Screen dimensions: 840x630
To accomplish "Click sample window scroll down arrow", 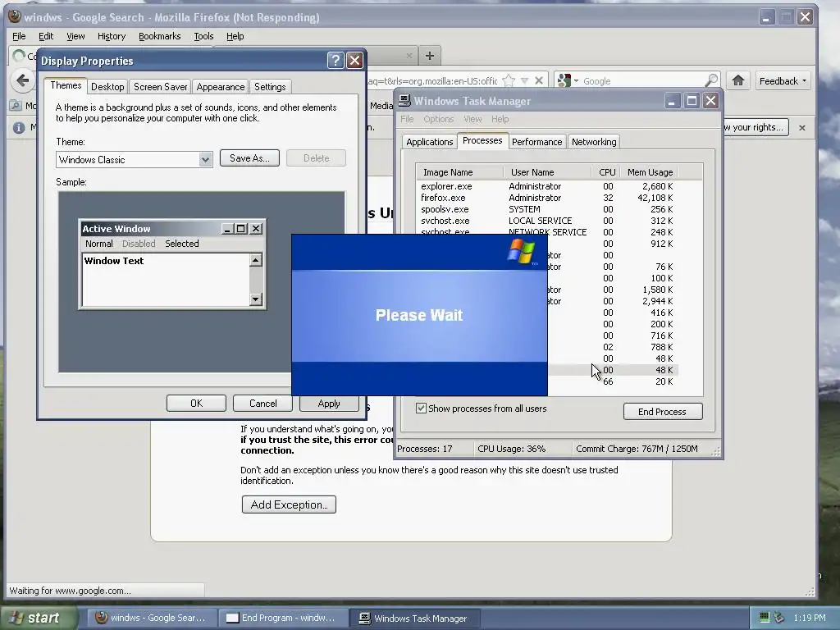I will (256, 299).
